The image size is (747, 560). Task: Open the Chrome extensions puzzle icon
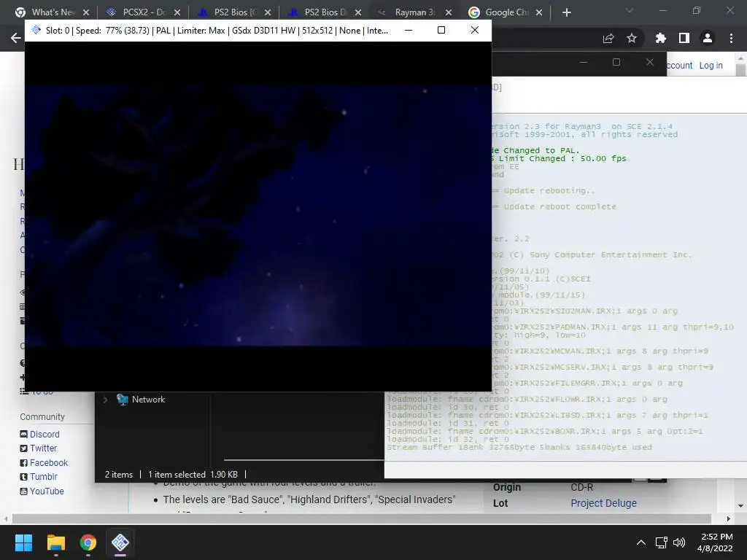coord(660,38)
